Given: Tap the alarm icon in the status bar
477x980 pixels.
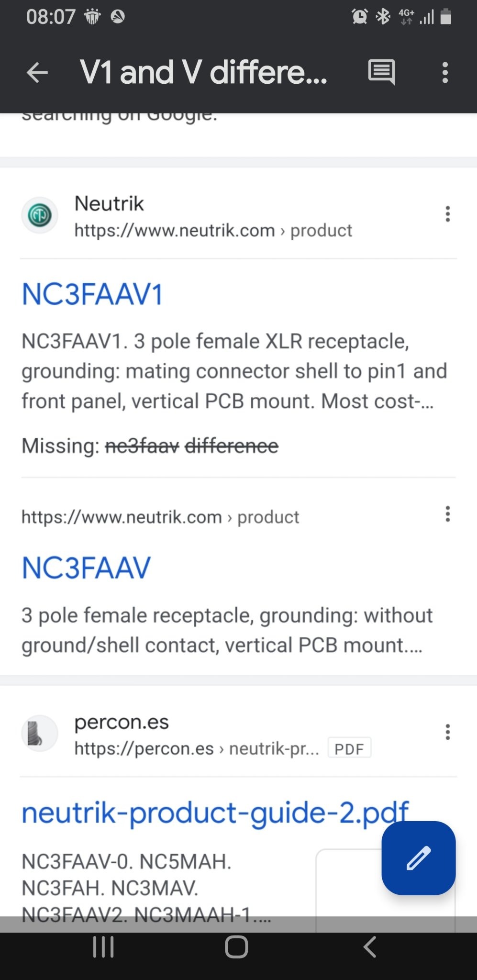Looking at the screenshot, I should [x=359, y=17].
